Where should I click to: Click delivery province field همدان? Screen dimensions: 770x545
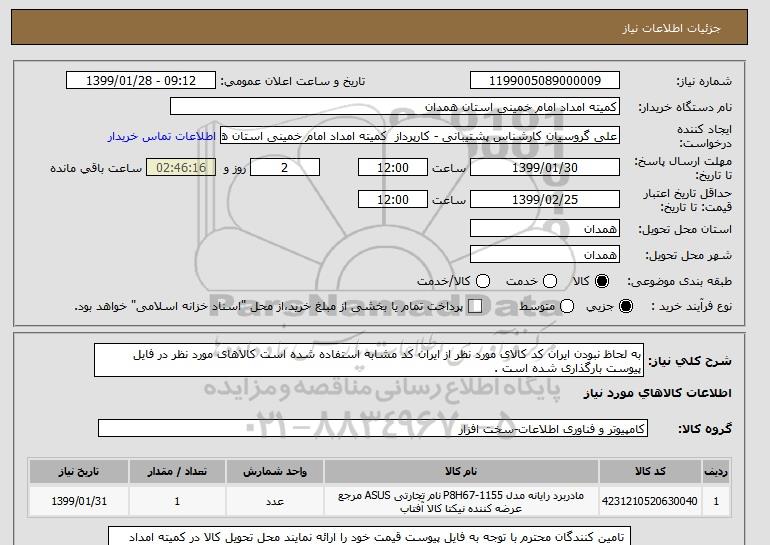[545, 228]
